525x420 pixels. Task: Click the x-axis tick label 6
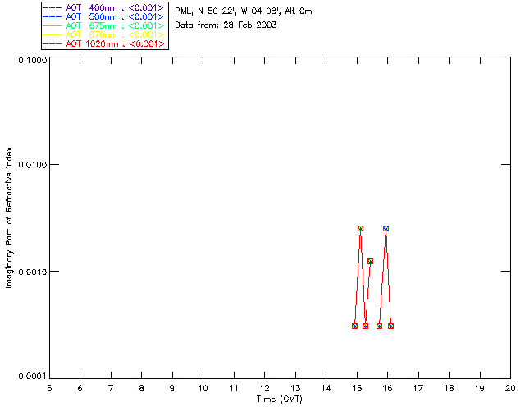point(80,388)
